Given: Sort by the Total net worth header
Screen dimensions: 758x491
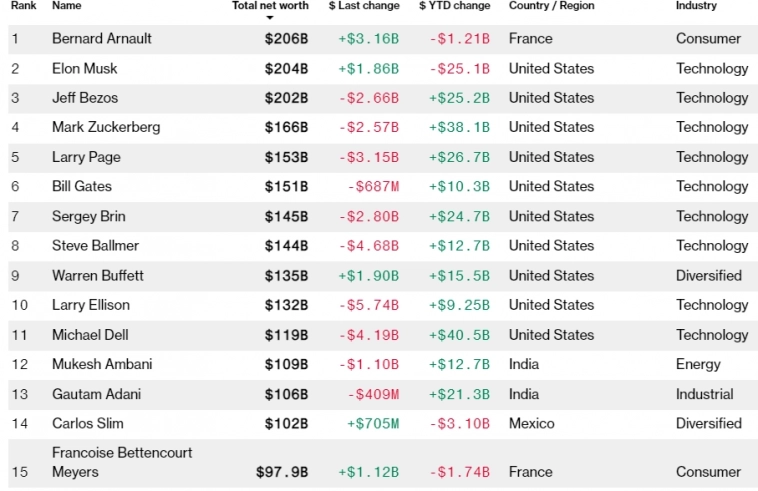Looking at the screenshot, I should click(270, 6).
